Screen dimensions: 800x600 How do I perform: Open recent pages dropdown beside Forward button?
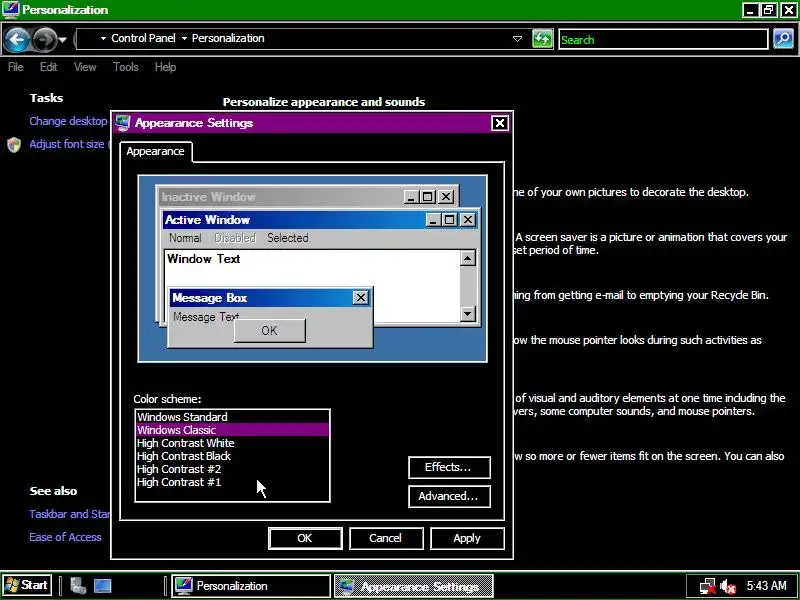point(63,39)
